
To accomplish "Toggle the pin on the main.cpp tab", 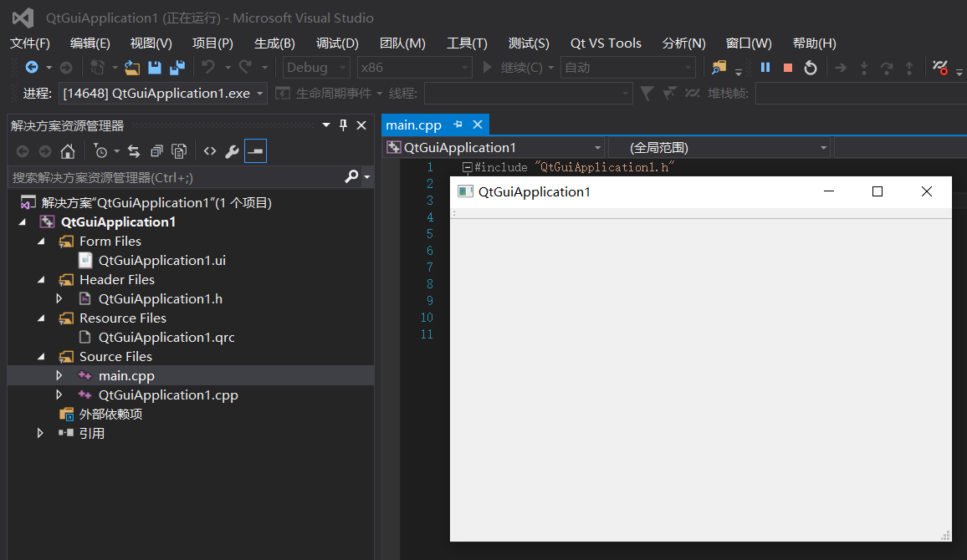I will tap(458, 125).
